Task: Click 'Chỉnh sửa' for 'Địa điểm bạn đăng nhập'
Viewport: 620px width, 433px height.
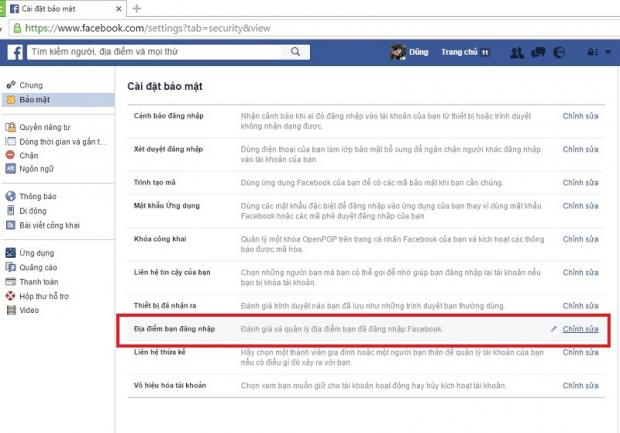Action: (580, 328)
